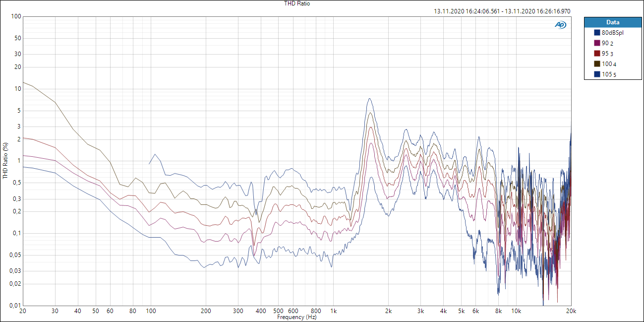Viewport: 644px width, 322px height.
Task: Click the 95 3 legend color swatch
Action: pos(597,54)
